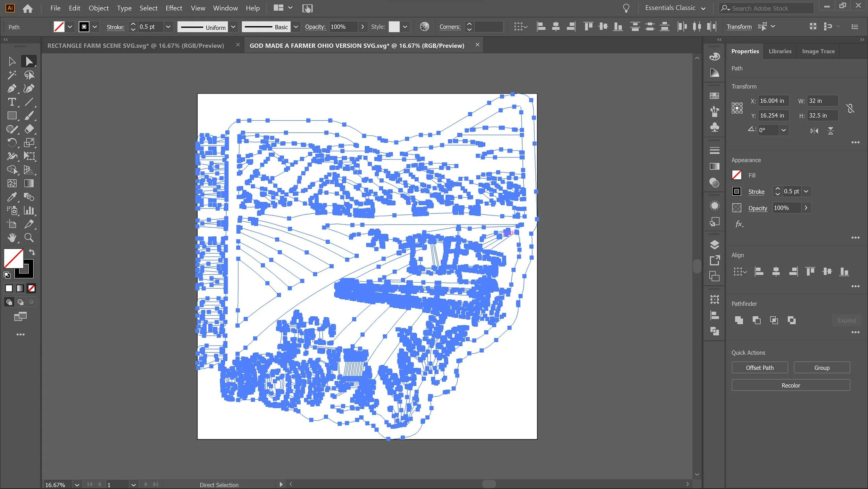Image resolution: width=868 pixels, height=489 pixels.
Task: Select the Magic Wand tool
Action: (x=11, y=75)
